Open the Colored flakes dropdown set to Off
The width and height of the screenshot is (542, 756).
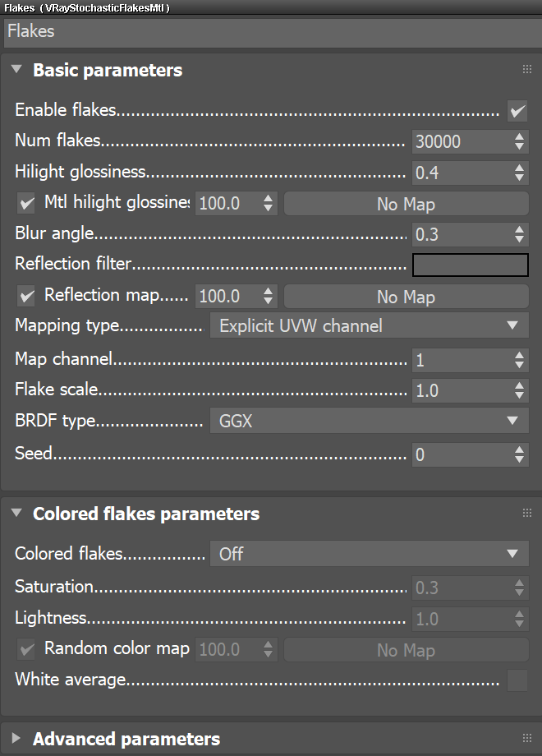click(369, 554)
